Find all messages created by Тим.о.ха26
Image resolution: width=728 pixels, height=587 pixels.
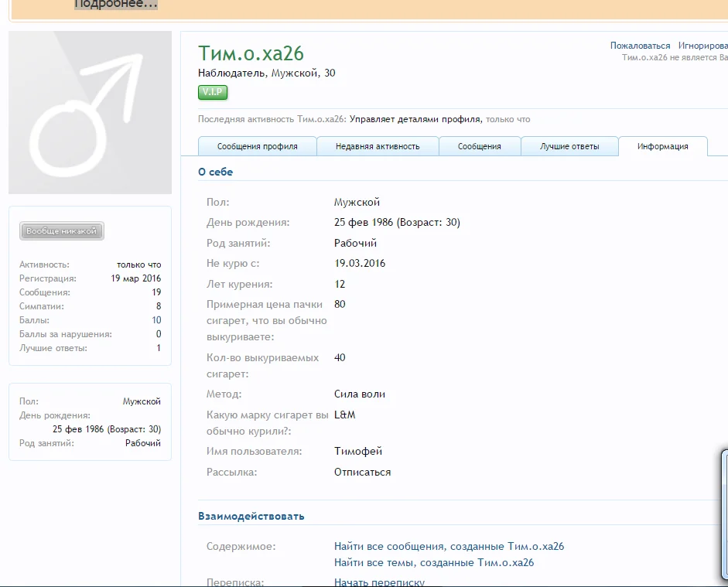point(449,546)
